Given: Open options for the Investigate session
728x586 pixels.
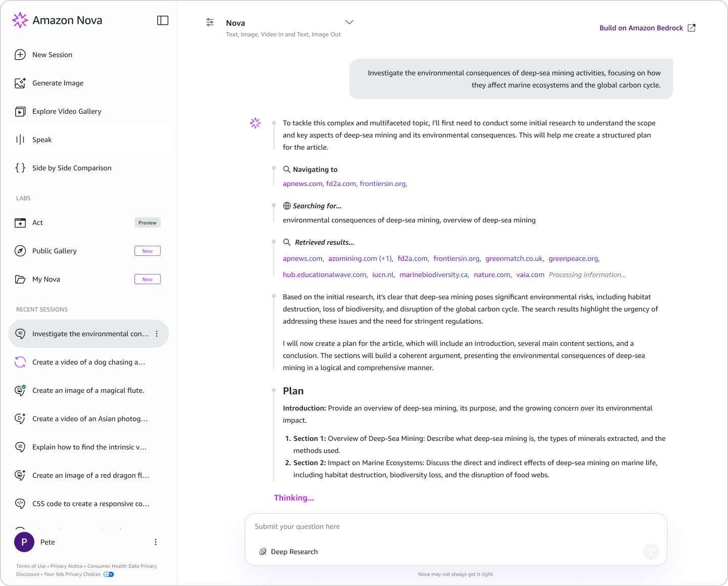Looking at the screenshot, I should pos(157,334).
